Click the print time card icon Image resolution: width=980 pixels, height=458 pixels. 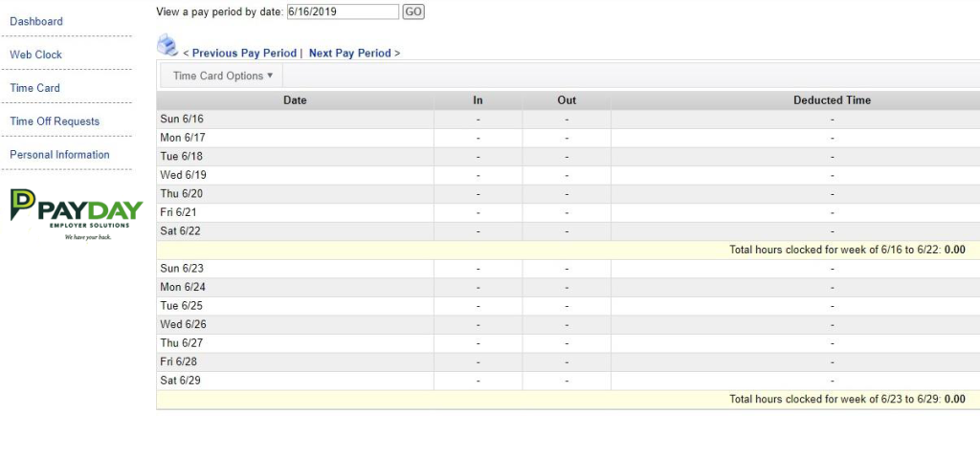pos(167,45)
